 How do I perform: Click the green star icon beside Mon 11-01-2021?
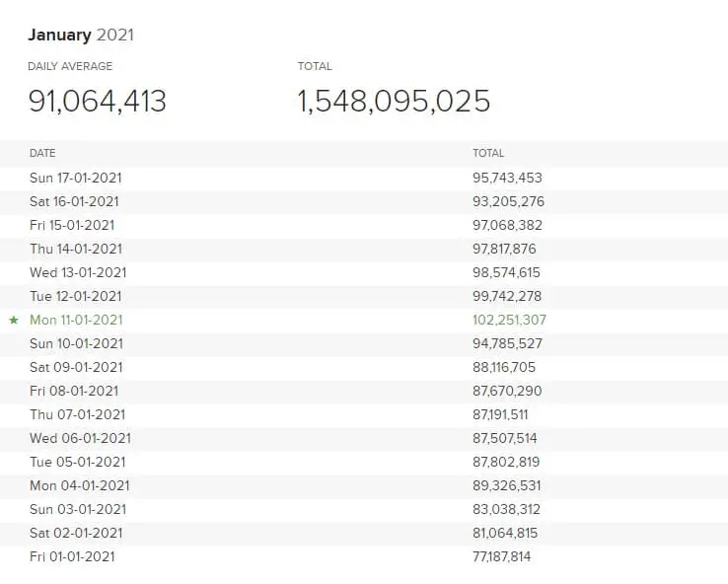pyautogui.click(x=14, y=321)
